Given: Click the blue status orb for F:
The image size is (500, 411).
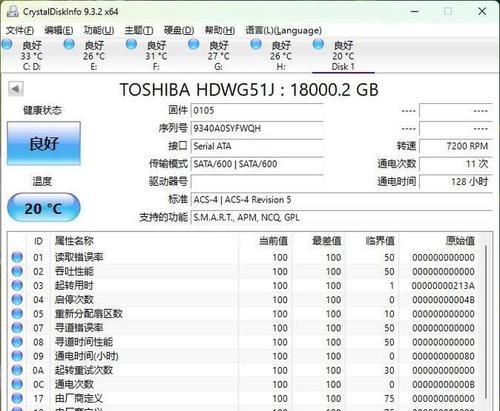Looking at the screenshot, I should pos(131,44).
